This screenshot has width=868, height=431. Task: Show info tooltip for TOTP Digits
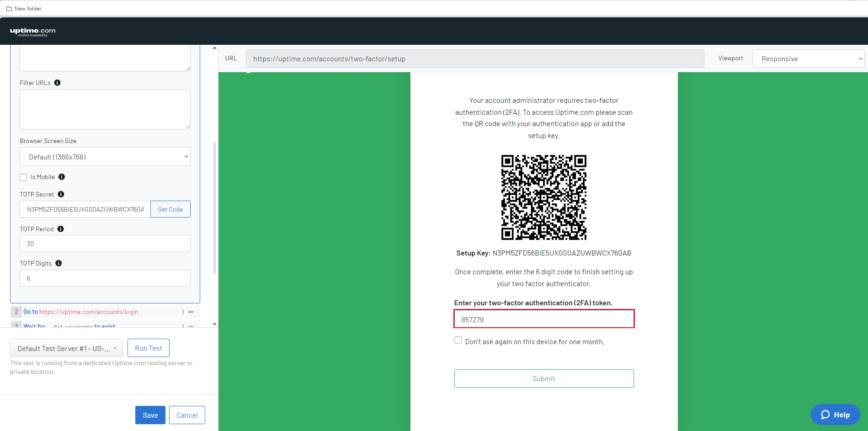pos(59,263)
